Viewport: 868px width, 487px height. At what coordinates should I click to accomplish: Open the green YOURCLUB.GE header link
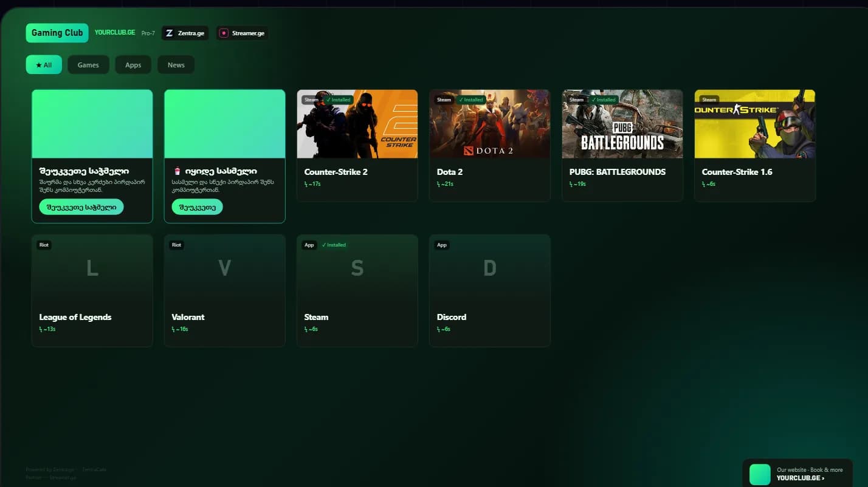pos(115,33)
